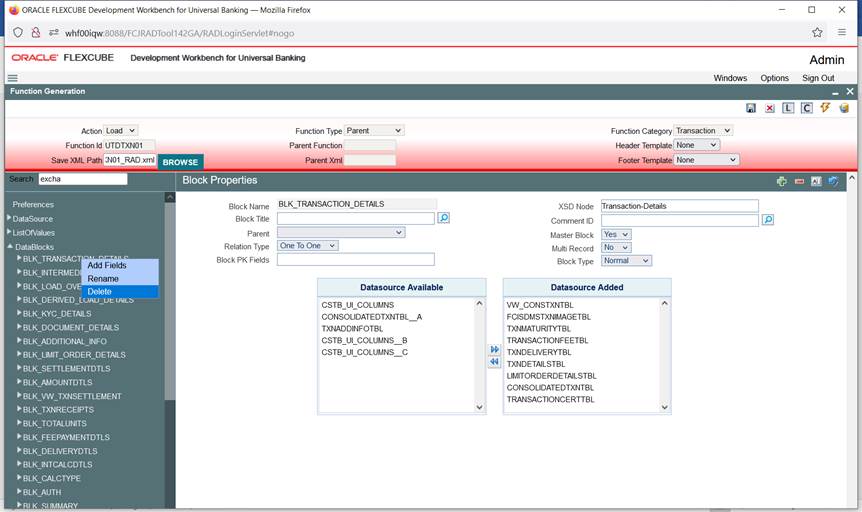Screen dimensions: 862x512
Task: Click the move-left double arrow between datasource lists
Action: 494,362
